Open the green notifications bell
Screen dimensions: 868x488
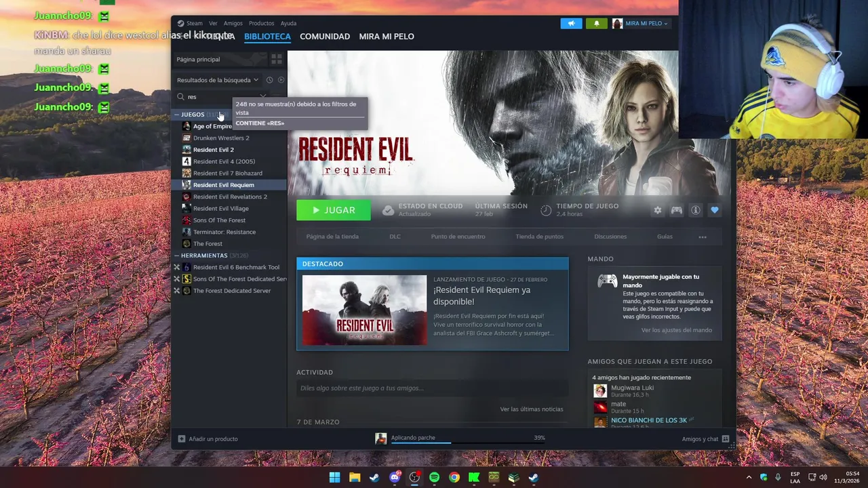pos(597,23)
